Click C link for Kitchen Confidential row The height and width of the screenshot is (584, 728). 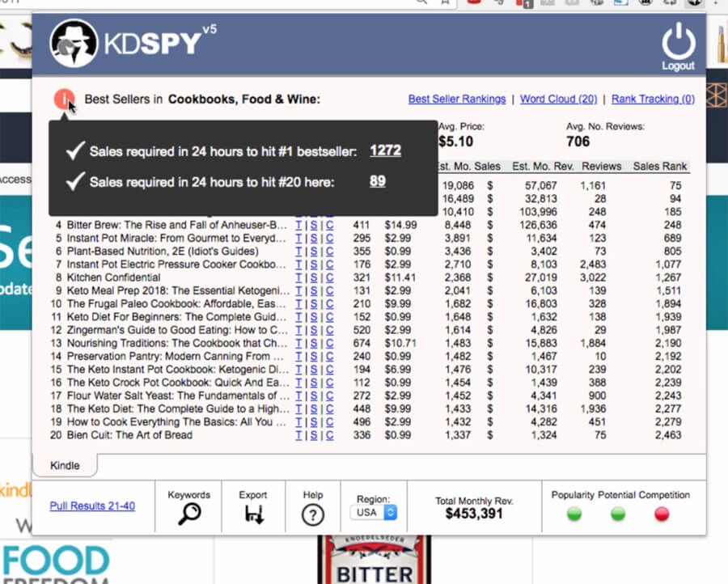[x=329, y=277]
